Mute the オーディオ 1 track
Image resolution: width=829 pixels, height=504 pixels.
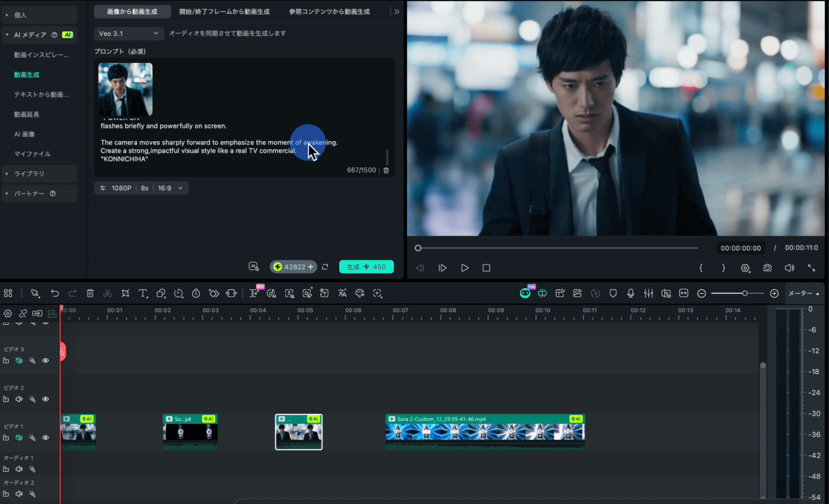(19, 469)
